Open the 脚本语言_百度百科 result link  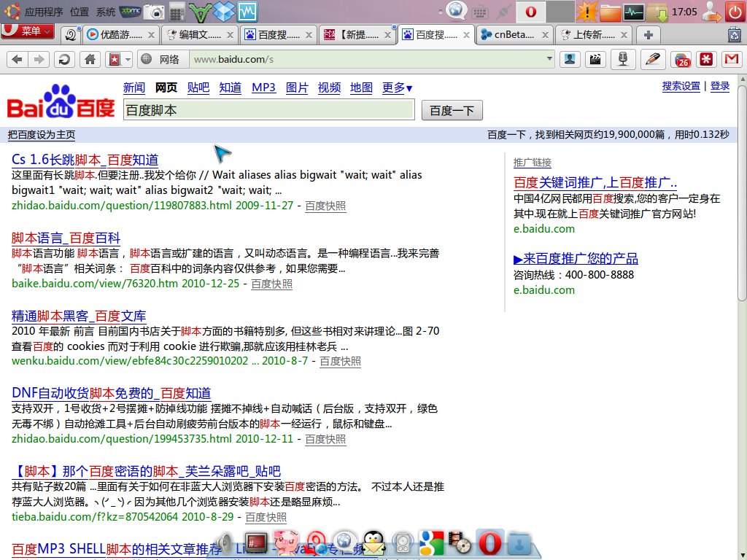pyautogui.click(x=66, y=238)
